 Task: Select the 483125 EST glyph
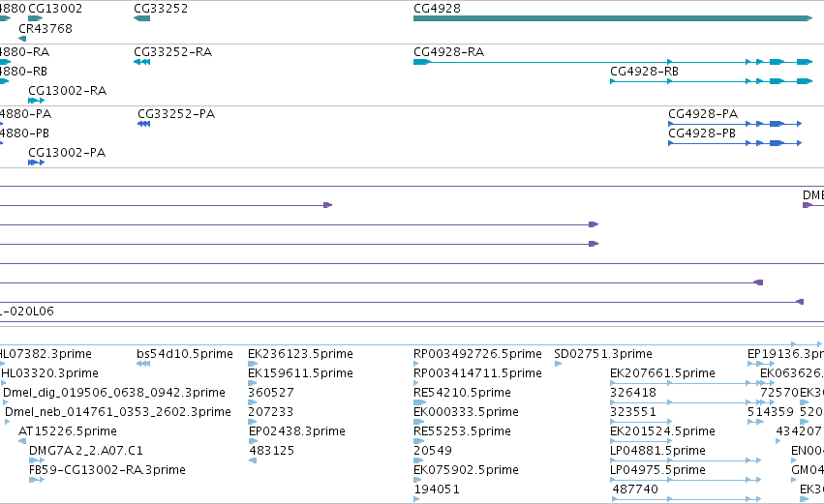253,460
